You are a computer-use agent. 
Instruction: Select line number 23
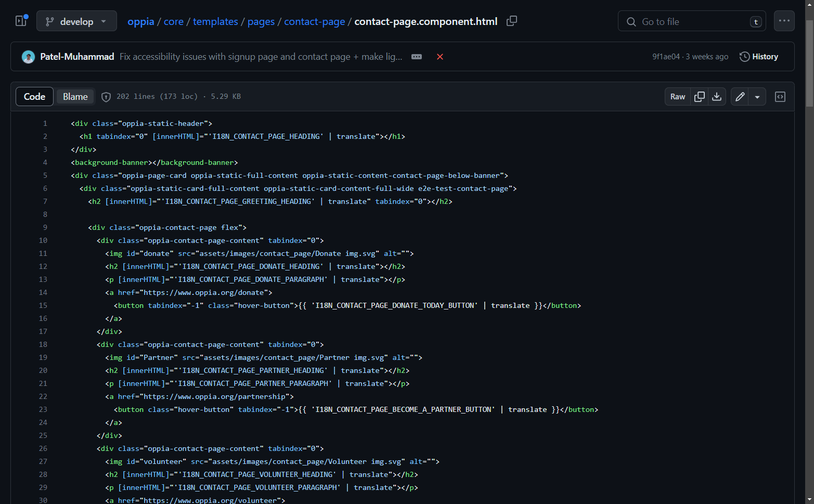pos(43,409)
